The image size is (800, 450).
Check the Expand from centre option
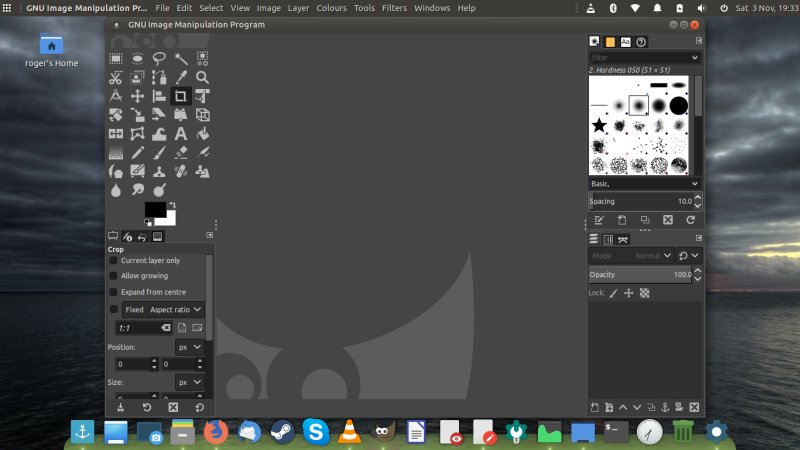pyautogui.click(x=113, y=292)
